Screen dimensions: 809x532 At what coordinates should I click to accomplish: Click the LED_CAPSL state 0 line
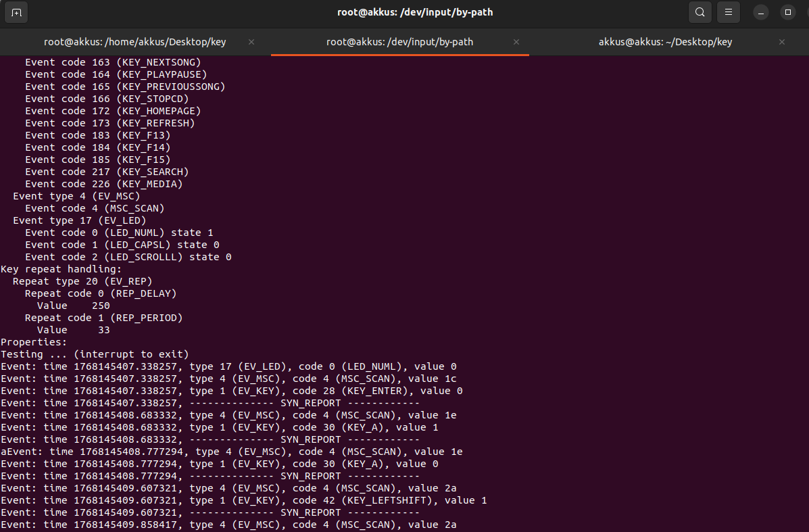(122, 245)
